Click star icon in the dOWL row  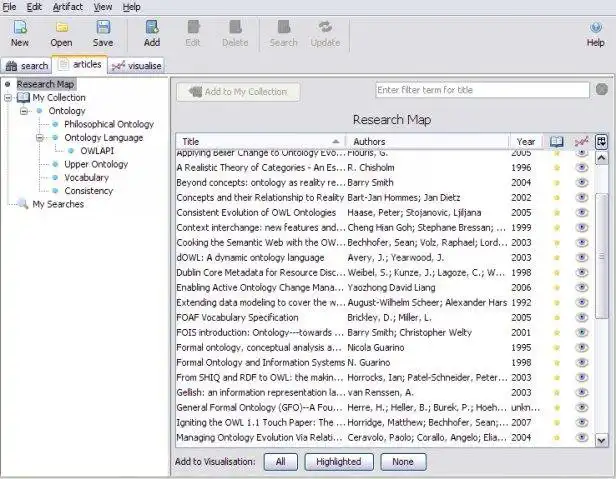pyautogui.click(x=557, y=258)
